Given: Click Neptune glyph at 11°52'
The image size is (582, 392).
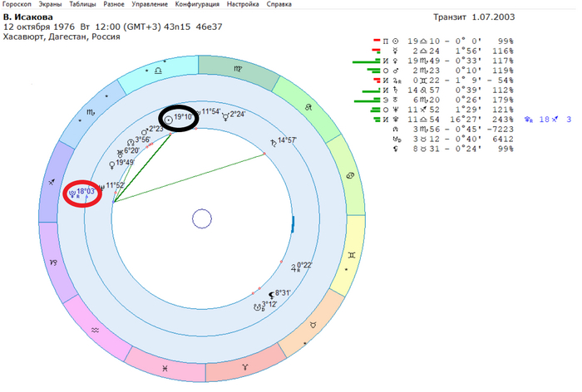Looking at the screenshot, I should (102, 188).
